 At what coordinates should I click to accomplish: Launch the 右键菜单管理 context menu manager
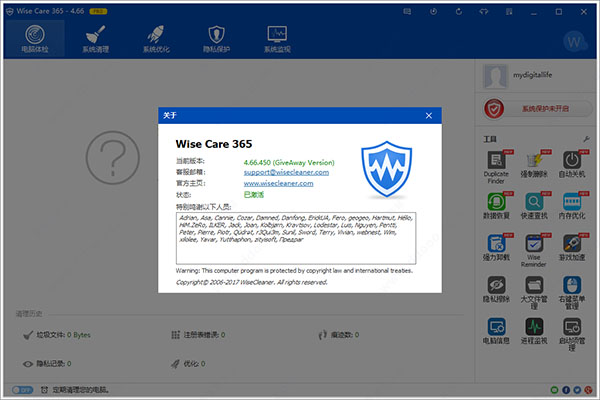(x=572, y=292)
